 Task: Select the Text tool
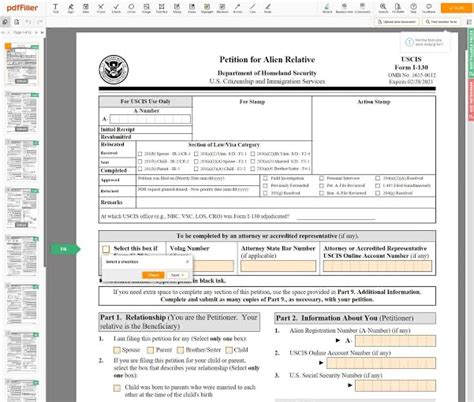[56, 8]
